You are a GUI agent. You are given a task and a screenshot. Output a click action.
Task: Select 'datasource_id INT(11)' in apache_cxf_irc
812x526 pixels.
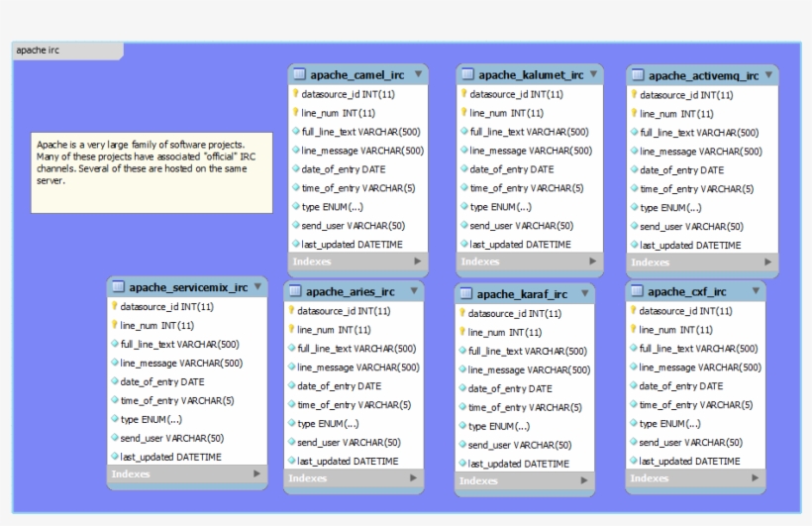tap(685, 311)
